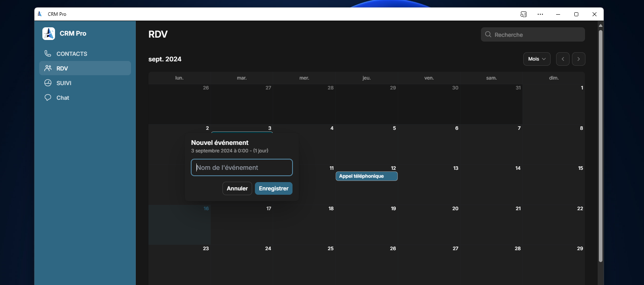Click Annuler to cancel new event

(x=237, y=188)
